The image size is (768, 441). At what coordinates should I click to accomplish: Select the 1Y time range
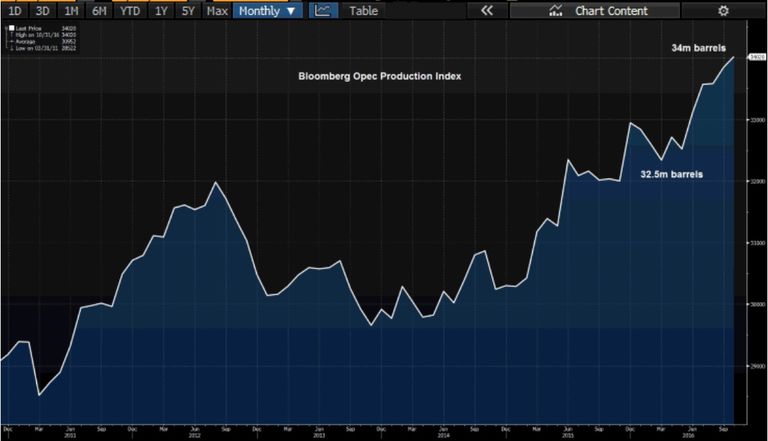161,11
